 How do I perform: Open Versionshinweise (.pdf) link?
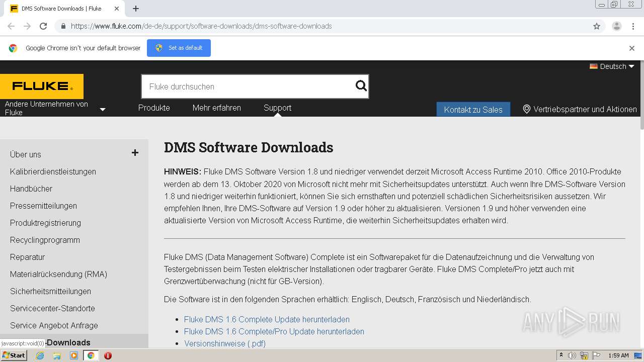pos(225,343)
